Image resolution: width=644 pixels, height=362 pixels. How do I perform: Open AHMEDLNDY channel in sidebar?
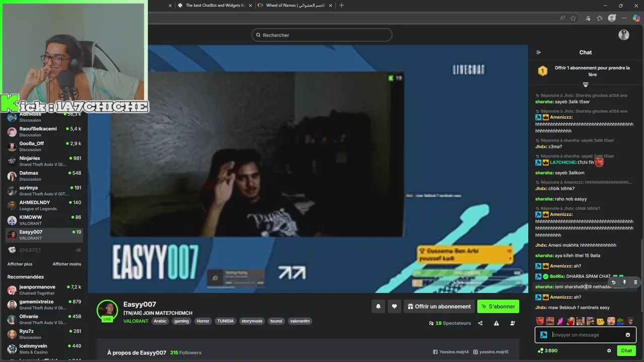44,205
